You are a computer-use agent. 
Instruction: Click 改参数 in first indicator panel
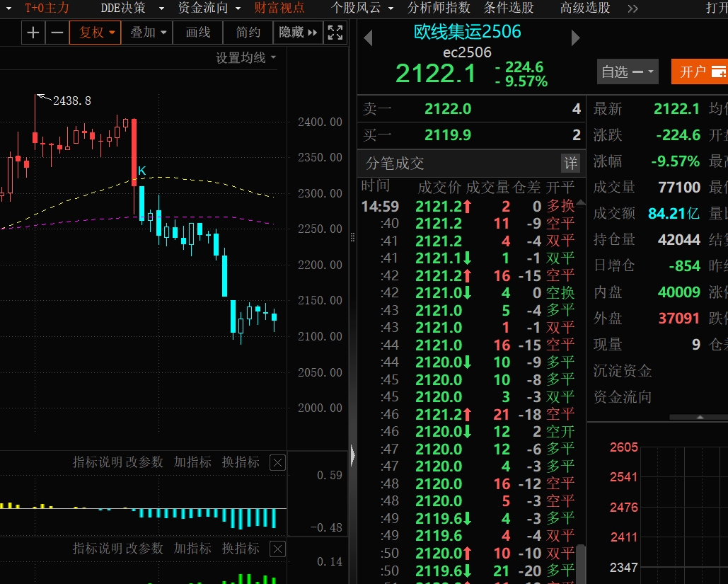pyautogui.click(x=144, y=462)
